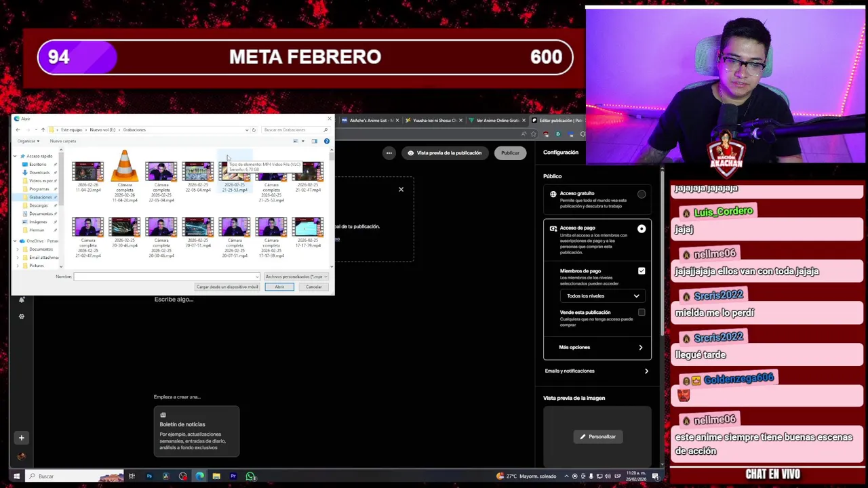868x488 pixels.
Task: Check the Vende esta publicación checkbox
Action: click(x=642, y=312)
